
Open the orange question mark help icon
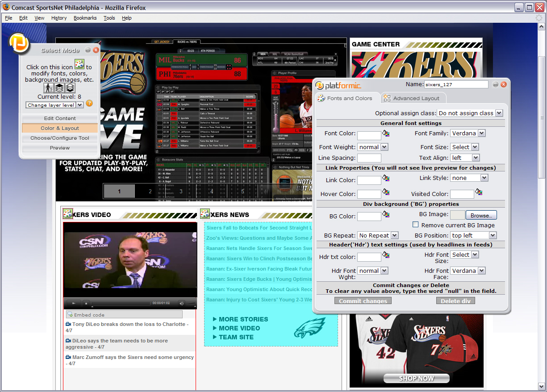click(x=89, y=104)
